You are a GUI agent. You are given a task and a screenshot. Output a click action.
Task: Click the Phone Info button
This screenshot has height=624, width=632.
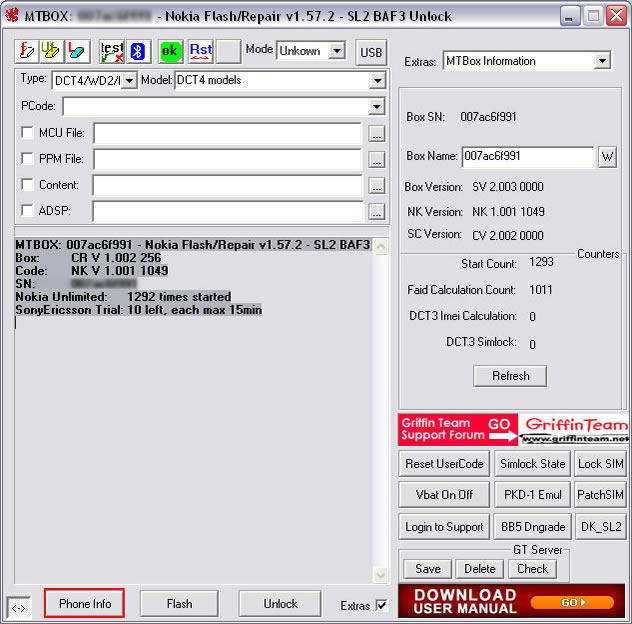tap(84, 603)
